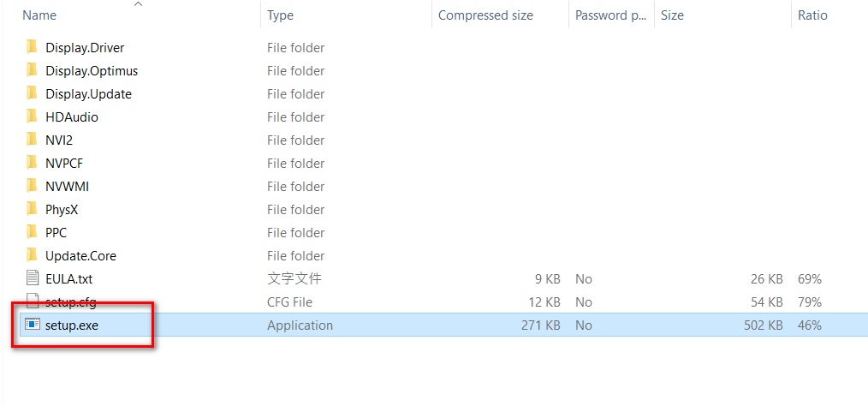
Task: Click the Display.Optimus folder icon
Action: (x=32, y=71)
